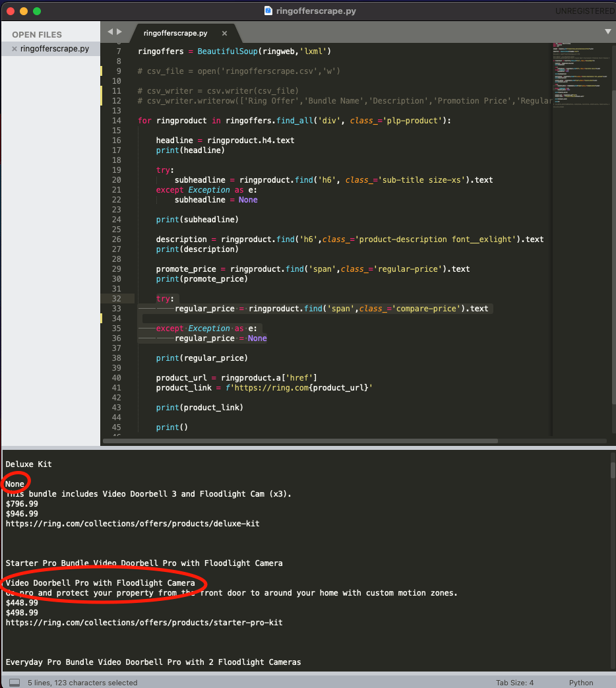This screenshot has height=688, width=616.
Task: Change the Python syntax selector
Action: click(581, 683)
